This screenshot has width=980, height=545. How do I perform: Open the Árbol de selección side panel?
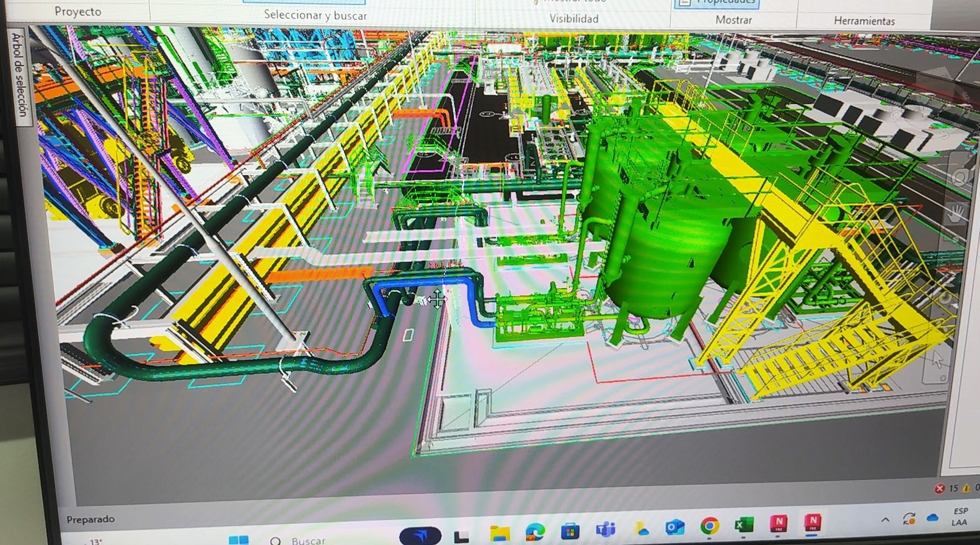click(19, 76)
